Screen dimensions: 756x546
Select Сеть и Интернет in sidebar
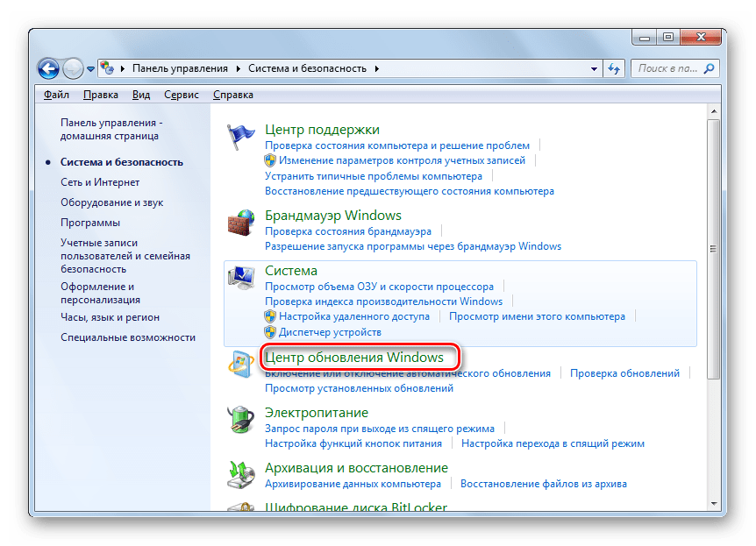coord(100,182)
